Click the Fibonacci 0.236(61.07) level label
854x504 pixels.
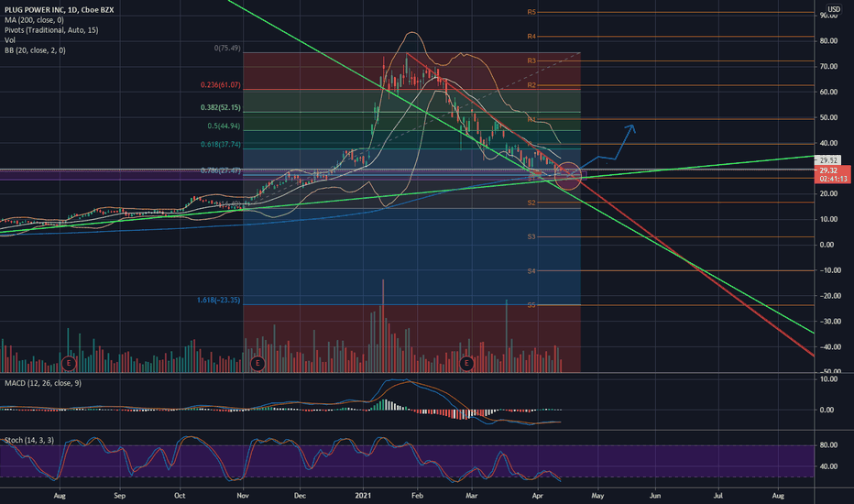[x=221, y=85]
